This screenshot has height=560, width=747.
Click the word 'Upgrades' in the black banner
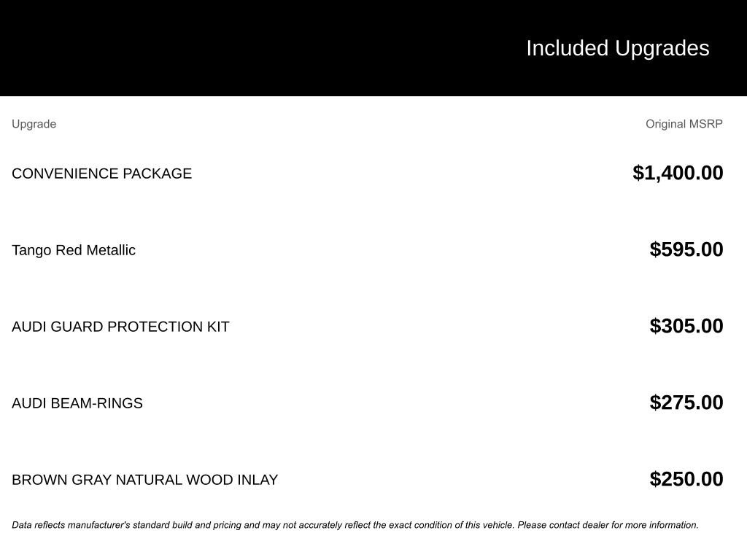pos(662,48)
